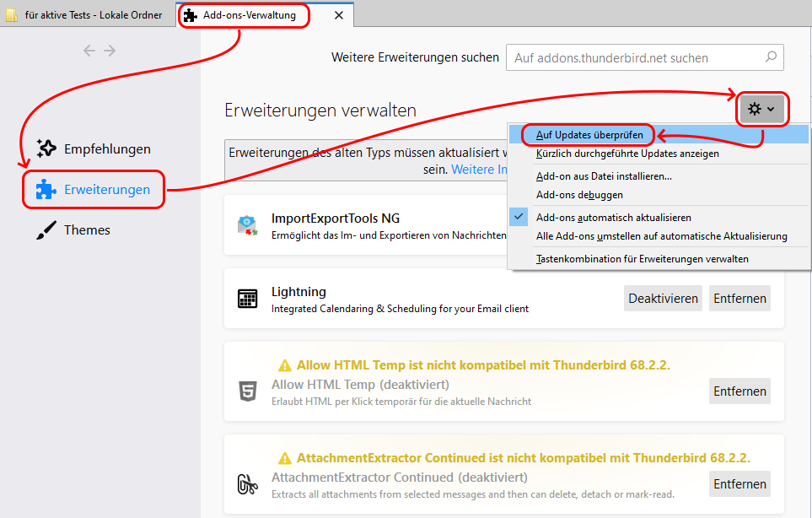
Task: Click the Lightning calendar icon
Action: pos(248,299)
